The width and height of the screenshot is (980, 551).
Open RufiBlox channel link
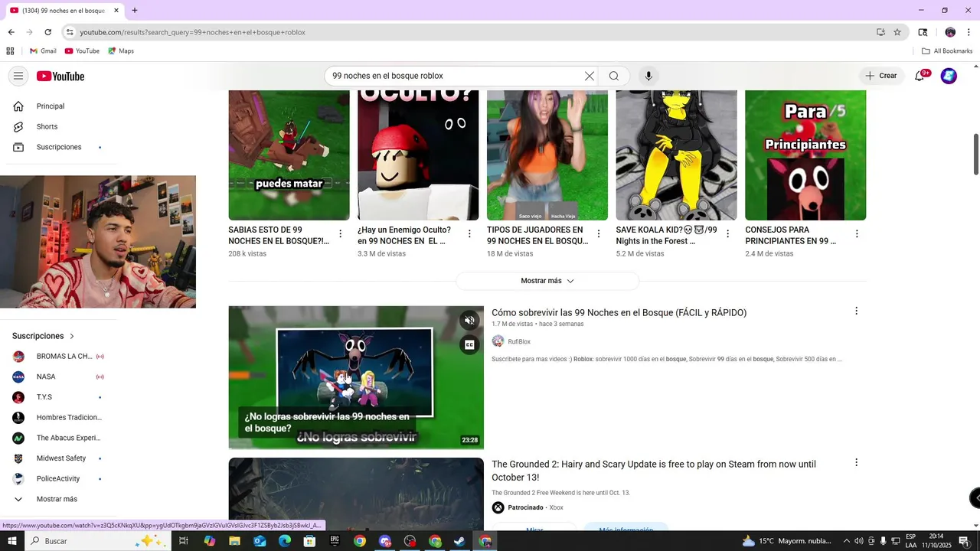[519, 341]
